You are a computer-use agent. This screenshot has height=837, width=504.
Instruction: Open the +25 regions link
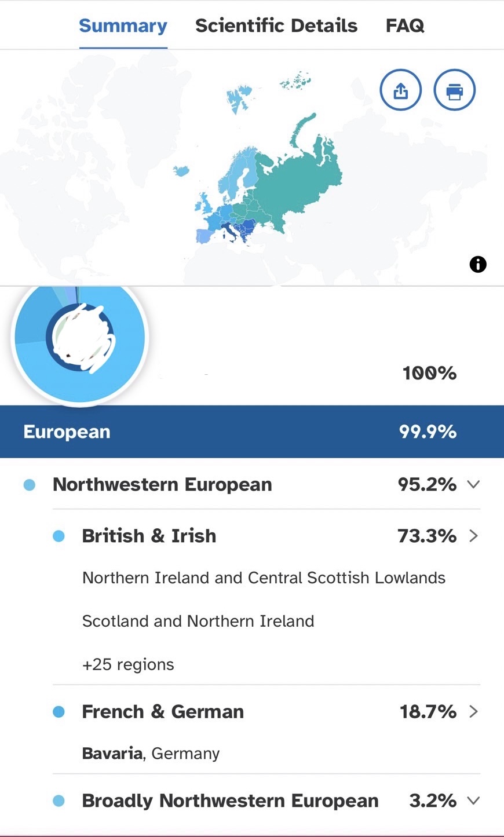(128, 664)
